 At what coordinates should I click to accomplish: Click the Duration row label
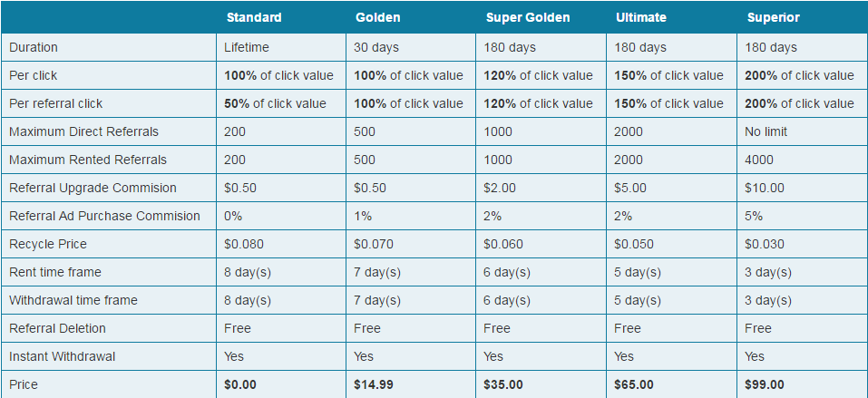click(34, 48)
